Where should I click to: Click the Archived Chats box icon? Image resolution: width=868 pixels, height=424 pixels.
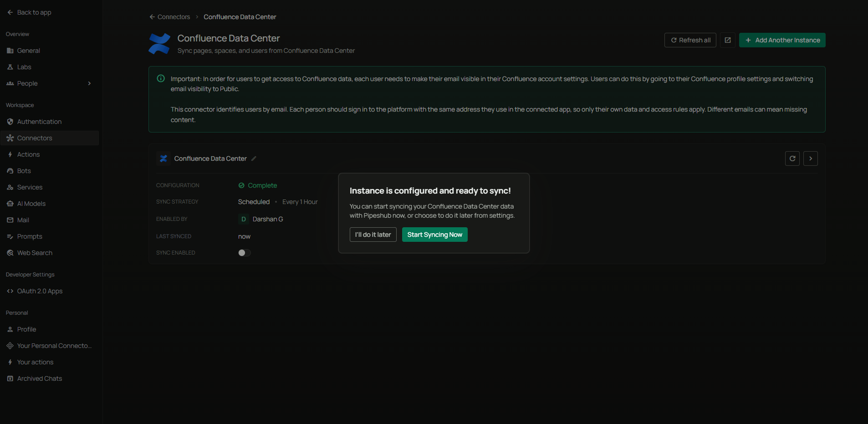[10, 378]
